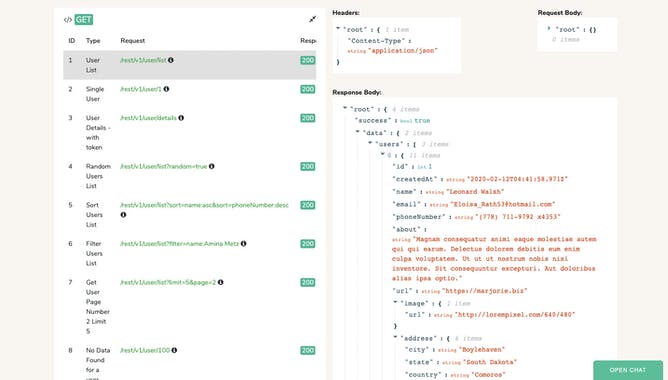
Task: Select the "Single User" type cell
Action: [x=95, y=94]
